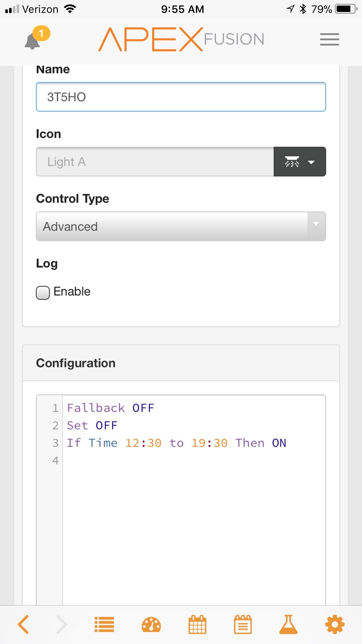The width and height of the screenshot is (362, 644).
Task: Open the Control Type Advanced dropdown
Action: [181, 226]
